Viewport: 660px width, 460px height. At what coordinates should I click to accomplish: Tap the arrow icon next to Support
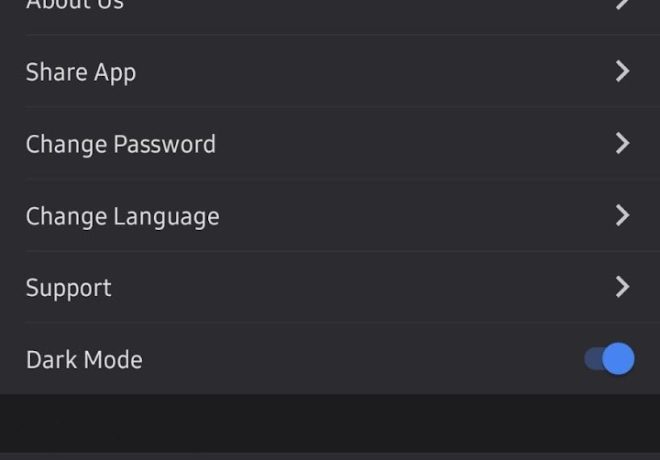[x=622, y=287]
